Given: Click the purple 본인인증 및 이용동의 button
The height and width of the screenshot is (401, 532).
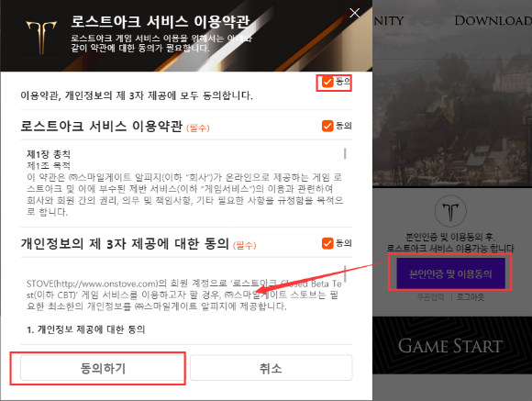Looking at the screenshot, I should tap(450, 273).
